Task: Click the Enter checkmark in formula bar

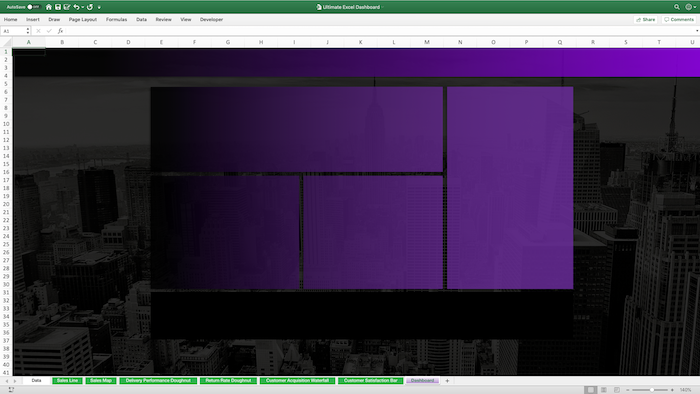Action: coord(49,31)
